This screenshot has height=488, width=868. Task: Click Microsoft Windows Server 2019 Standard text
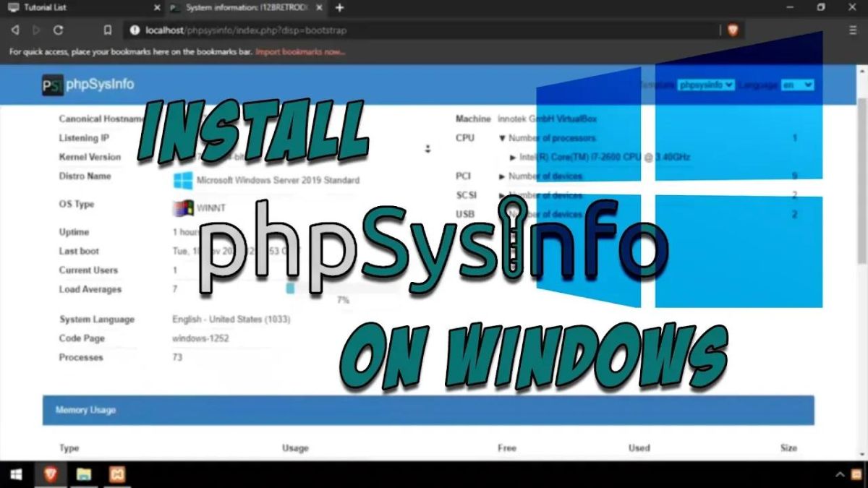tap(278, 180)
